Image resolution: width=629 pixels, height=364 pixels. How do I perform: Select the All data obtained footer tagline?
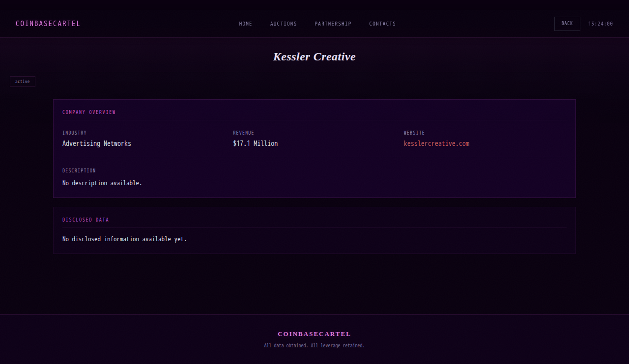point(314,346)
